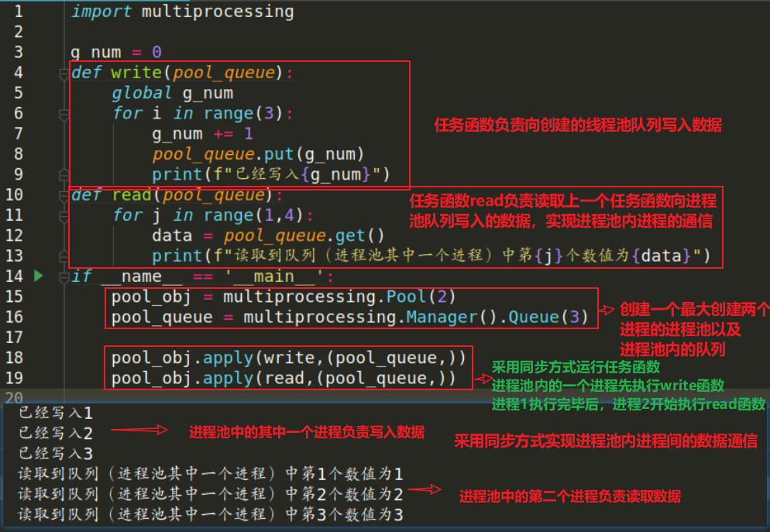Click the 'for i in range(3):' line

click(x=202, y=113)
